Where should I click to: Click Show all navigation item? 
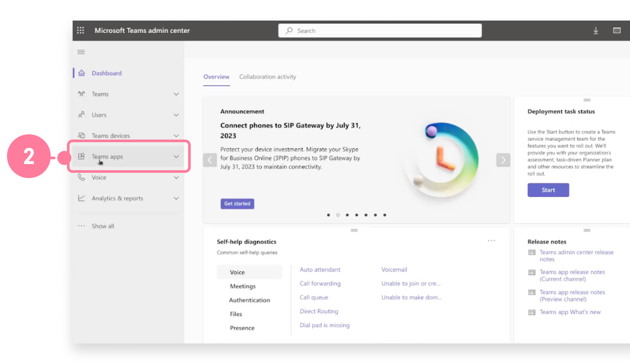pyautogui.click(x=103, y=226)
